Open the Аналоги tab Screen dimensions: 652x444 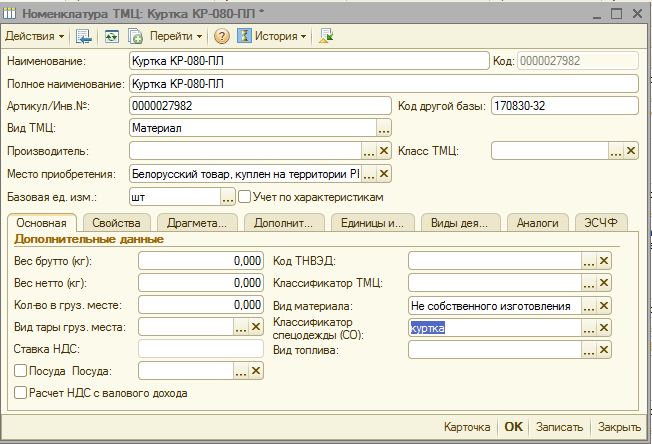(537, 223)
